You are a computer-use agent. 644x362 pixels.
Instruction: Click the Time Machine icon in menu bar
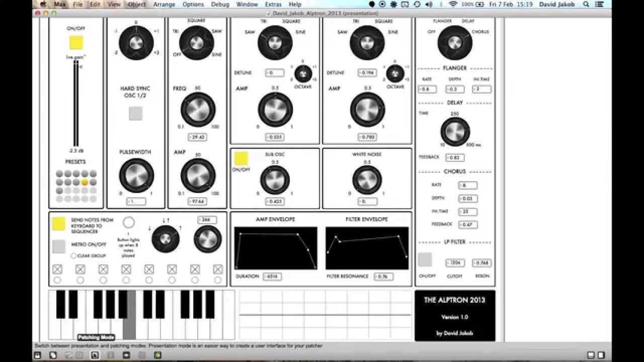tap(417, 4)
